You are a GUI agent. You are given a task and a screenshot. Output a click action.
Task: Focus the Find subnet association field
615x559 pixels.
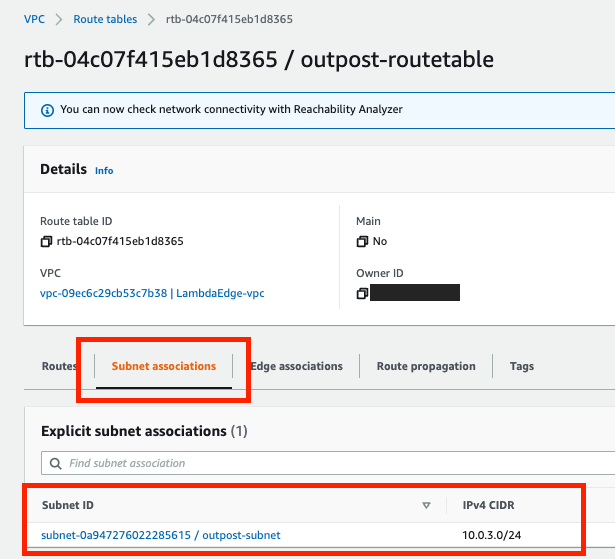coord(328,463)
